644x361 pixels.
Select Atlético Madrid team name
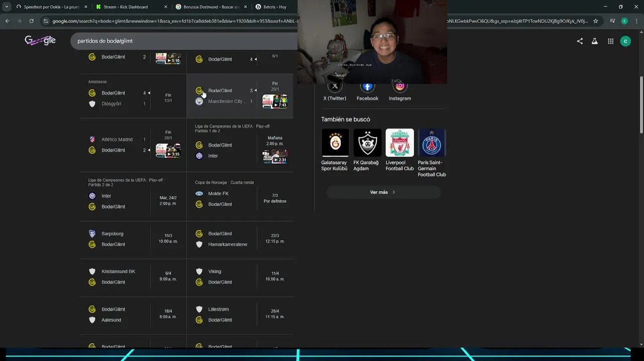click(117, 139)
